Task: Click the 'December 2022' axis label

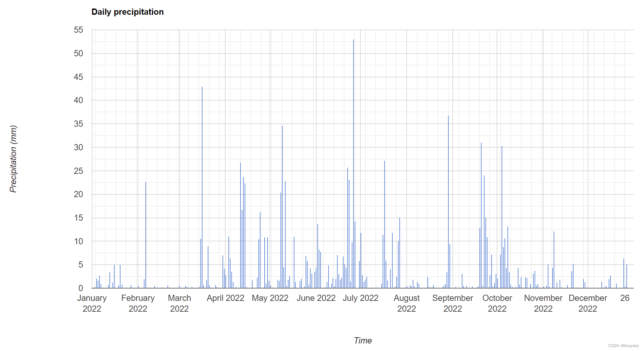Action: click(588, 303)
